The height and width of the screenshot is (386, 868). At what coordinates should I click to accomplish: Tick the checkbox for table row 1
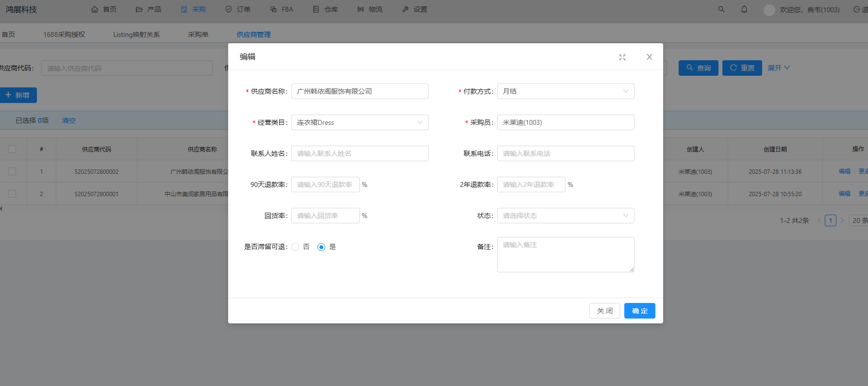click(x=12, y=171)
